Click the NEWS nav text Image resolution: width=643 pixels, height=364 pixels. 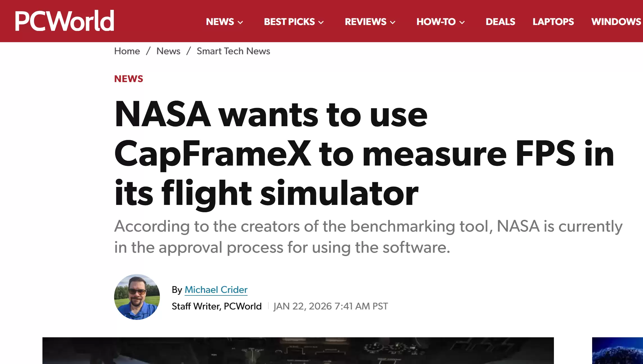(x=220, y=22)
